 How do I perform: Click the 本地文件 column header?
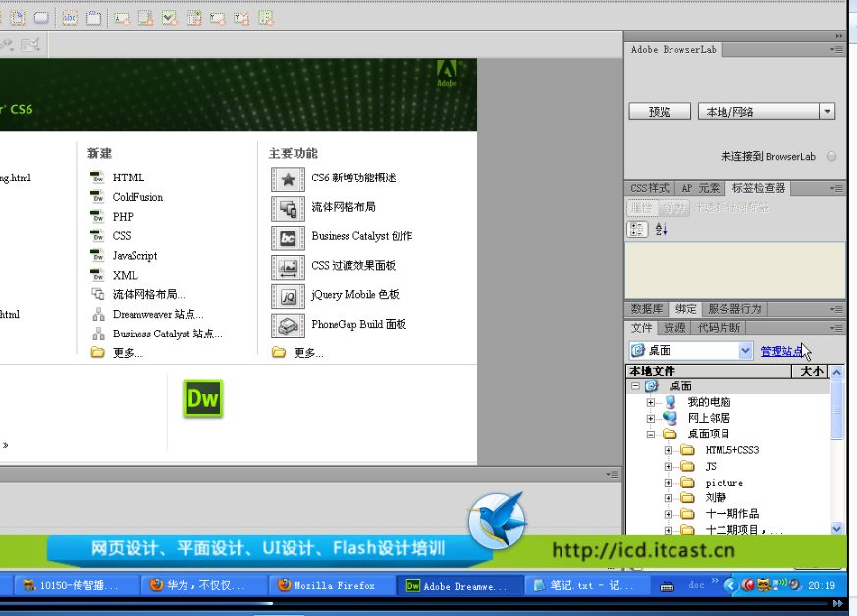coord(709,372)
